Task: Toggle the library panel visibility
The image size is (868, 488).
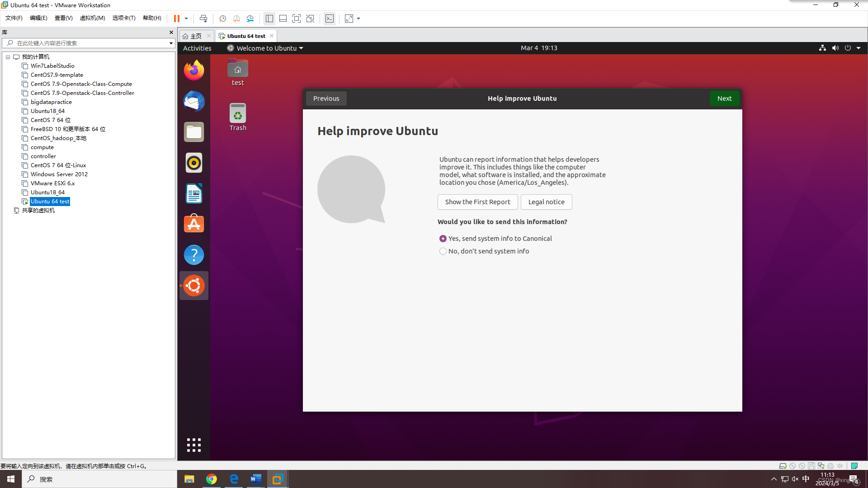Action: coord(269,19)
